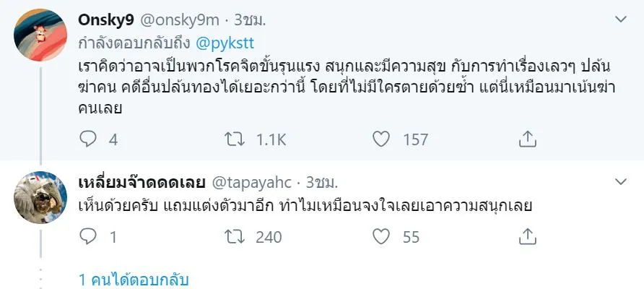
Task: Open Onsky9's profile avatar
Action: [40, 35]
